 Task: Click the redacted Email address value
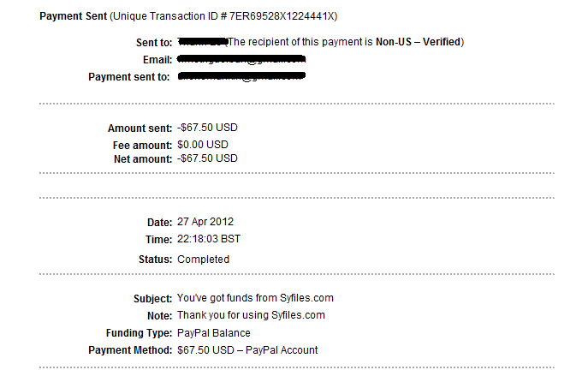coord(241,59)
